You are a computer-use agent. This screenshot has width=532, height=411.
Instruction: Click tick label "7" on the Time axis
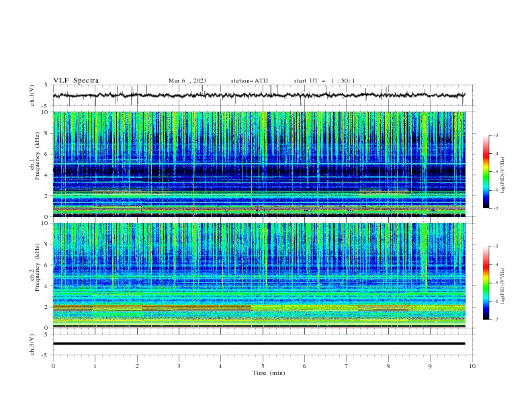(347, 366)
